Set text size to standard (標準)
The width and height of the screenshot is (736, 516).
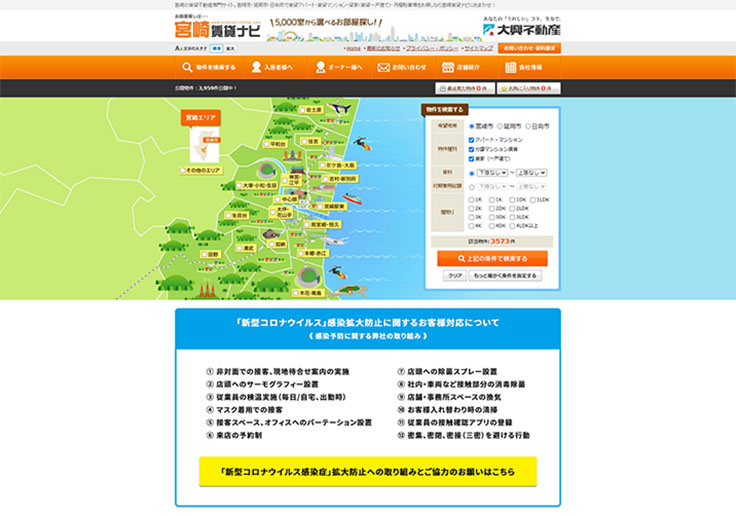click(x=216, y=48)
